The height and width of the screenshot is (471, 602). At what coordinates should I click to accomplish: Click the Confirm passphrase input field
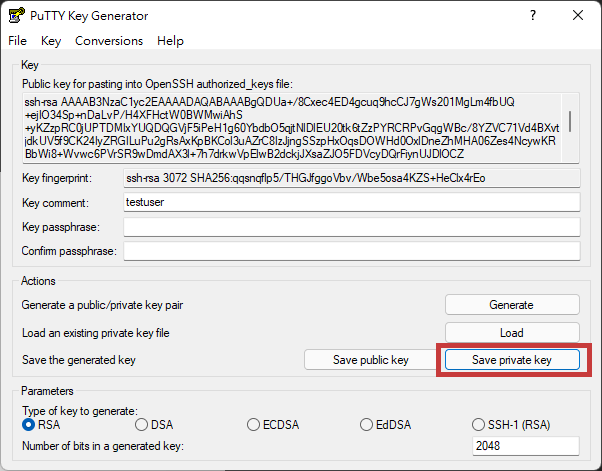pos(350,250)
